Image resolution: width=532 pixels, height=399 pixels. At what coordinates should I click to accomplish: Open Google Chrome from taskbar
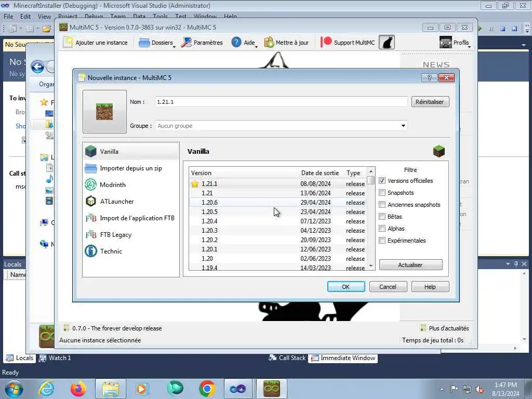[207, 389]
